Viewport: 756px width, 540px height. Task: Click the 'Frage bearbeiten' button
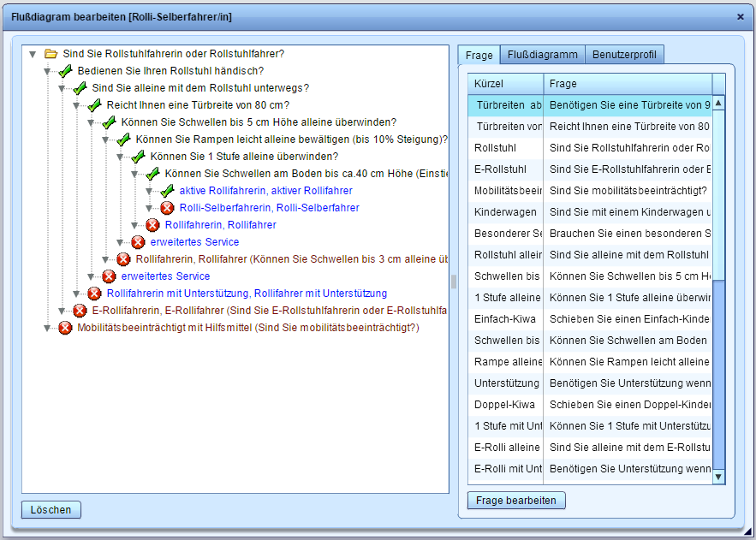(516, 501)
